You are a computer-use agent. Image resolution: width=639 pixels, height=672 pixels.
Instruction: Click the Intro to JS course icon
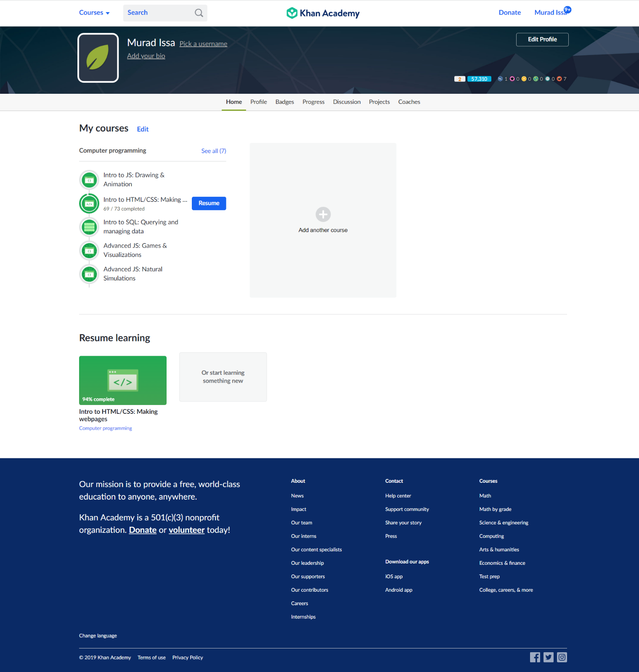pyautogui.click(x=89, y=180)
